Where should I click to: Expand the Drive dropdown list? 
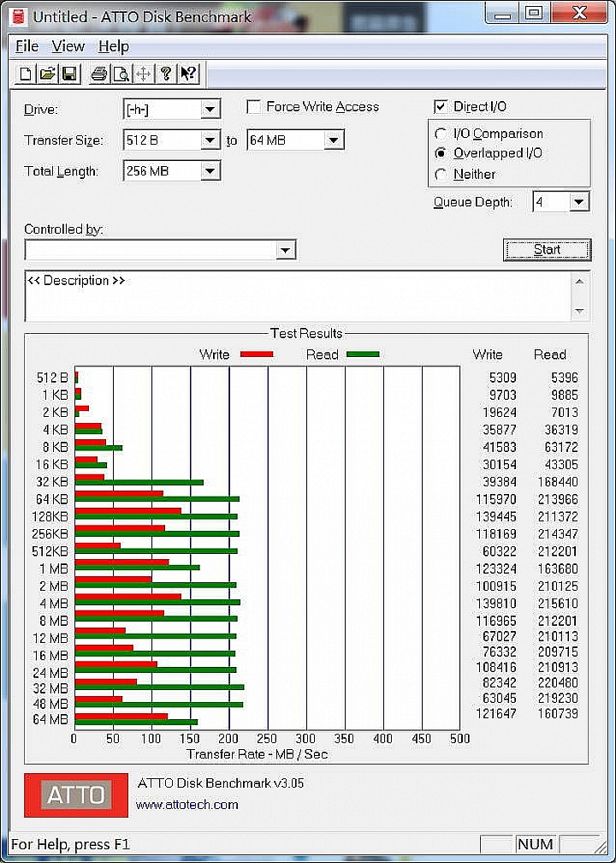pos(210,110)
